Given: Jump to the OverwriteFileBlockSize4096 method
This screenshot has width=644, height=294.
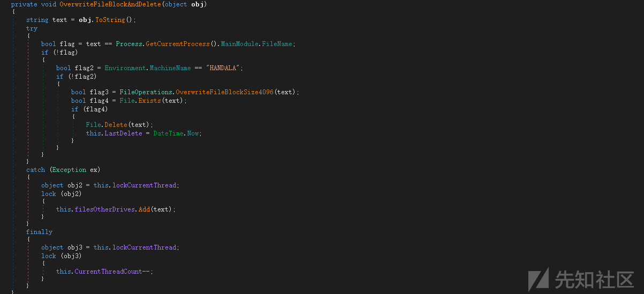Looking at the screenshot, I should 225,92.
